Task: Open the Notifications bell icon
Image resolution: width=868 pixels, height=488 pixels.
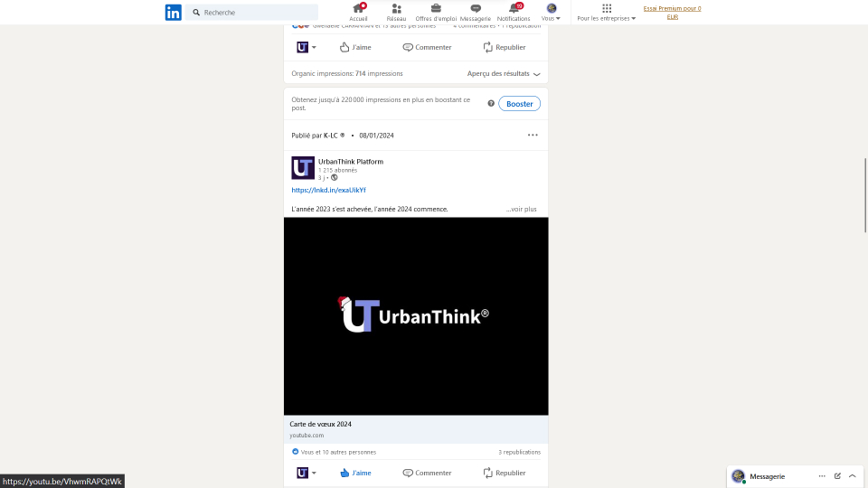Action: (514, 8)
